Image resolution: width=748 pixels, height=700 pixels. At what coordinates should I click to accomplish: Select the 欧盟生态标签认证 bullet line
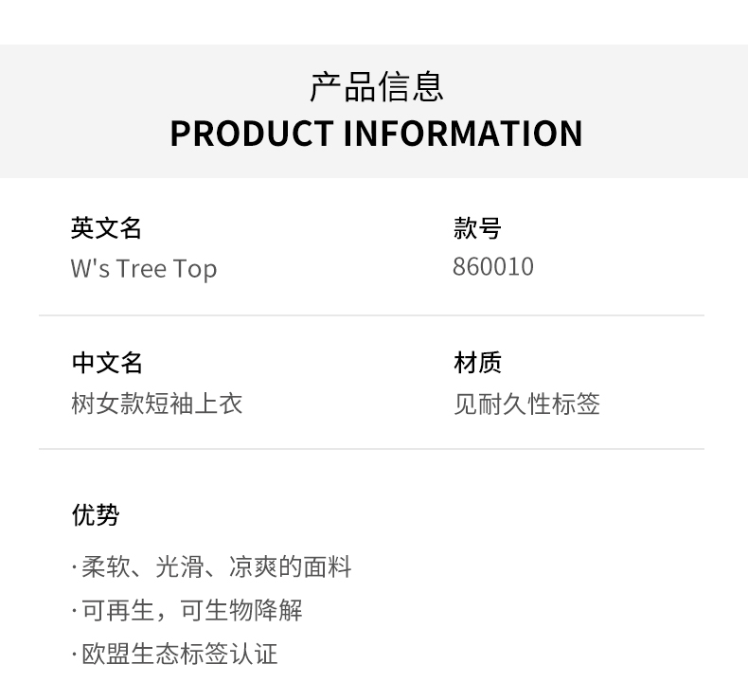(x=178, y=654)
